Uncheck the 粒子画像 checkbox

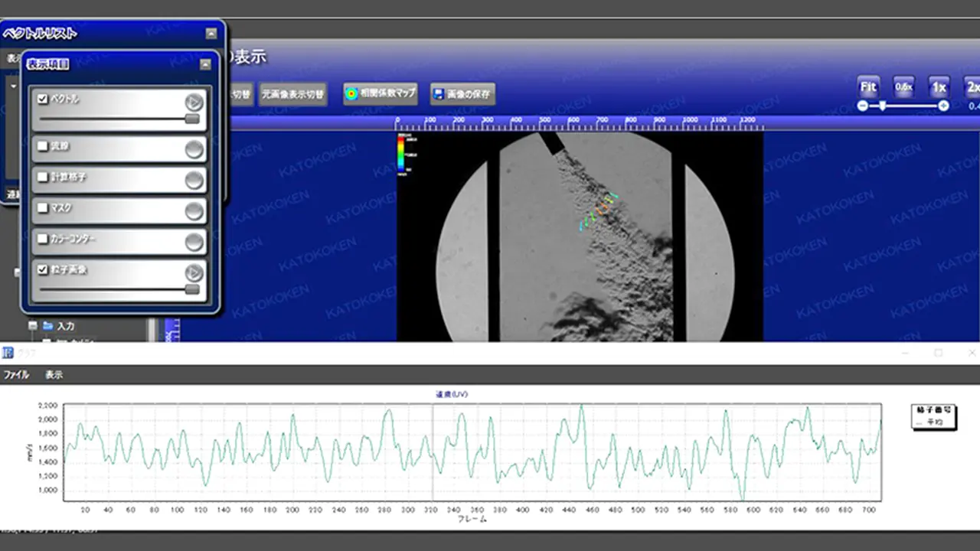click(43, 269)
